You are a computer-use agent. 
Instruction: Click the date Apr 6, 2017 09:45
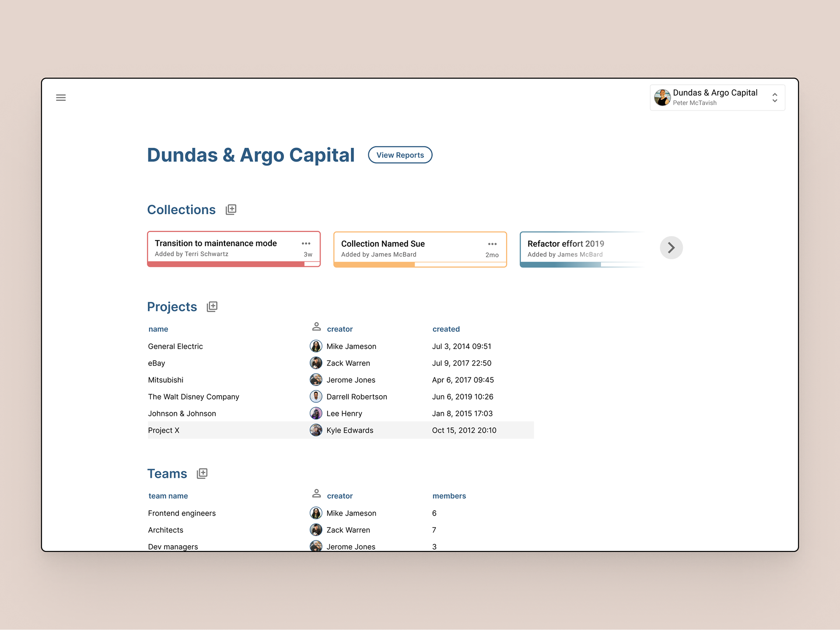[x=463, y=380]
